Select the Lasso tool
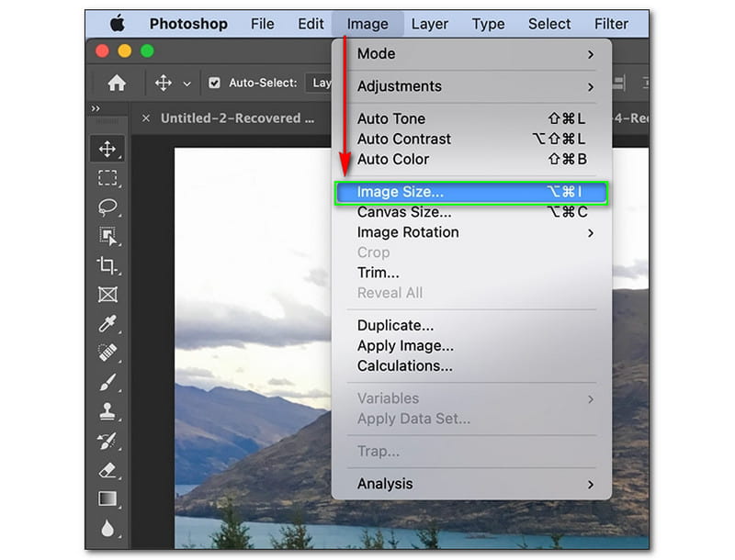This screenshot has height=560, width=735. [107, 207]
